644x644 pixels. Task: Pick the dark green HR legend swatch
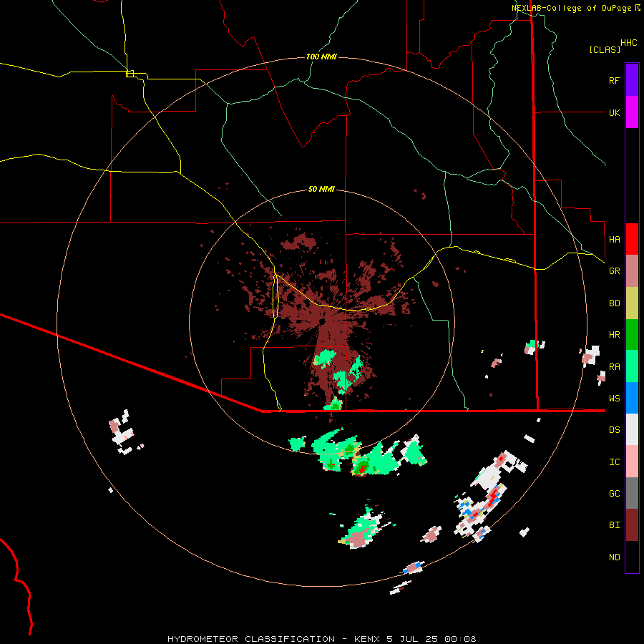click(x=632, y=335)
